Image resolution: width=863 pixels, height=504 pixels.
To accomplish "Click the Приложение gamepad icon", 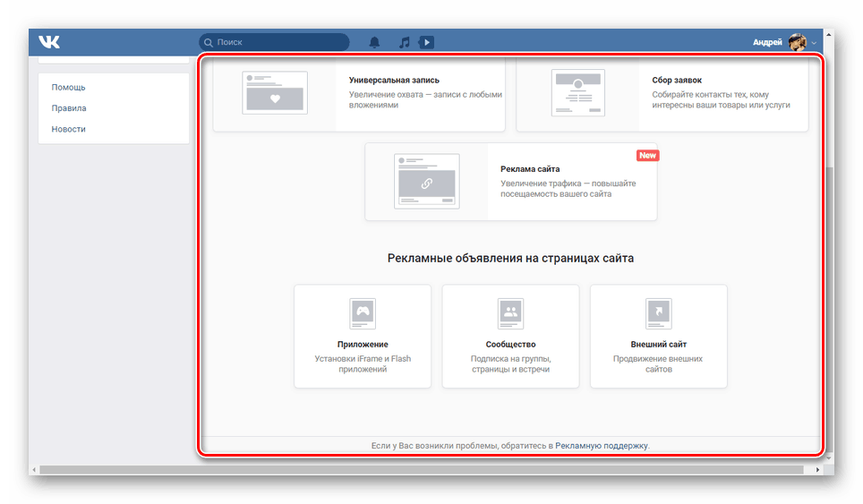I will (x=363, y=313).
